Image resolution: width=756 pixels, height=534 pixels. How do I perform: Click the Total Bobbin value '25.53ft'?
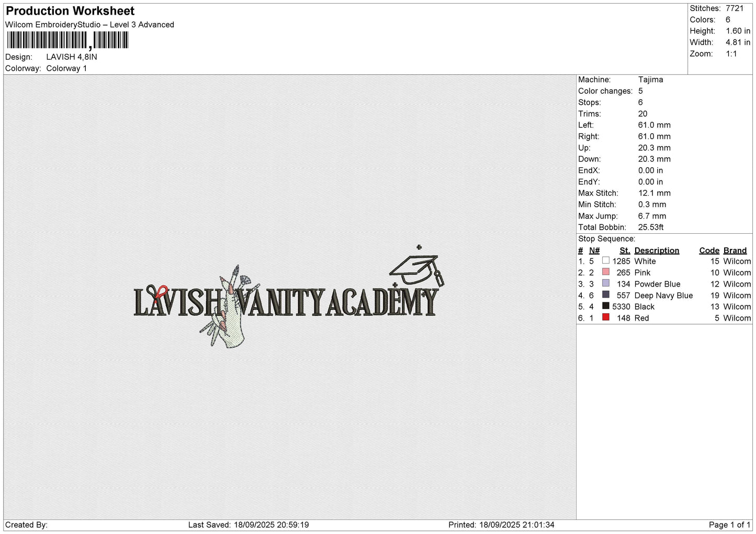click(651, 228)
